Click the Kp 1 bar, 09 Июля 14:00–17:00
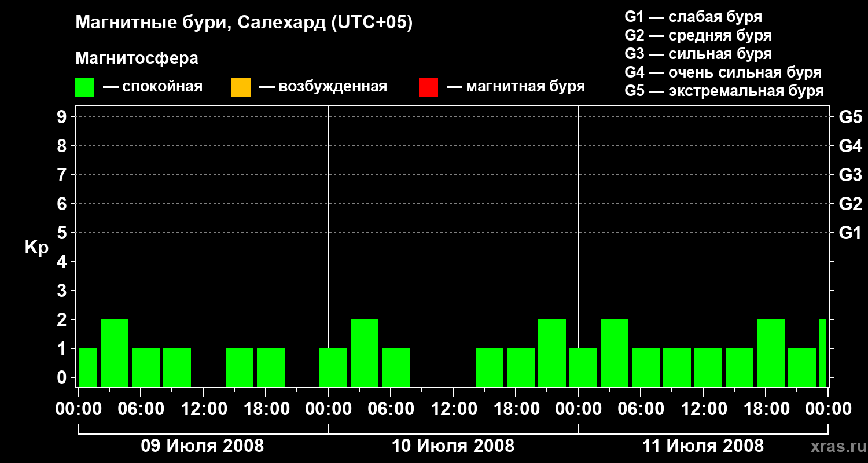868x463 pixels. [240, 367]
